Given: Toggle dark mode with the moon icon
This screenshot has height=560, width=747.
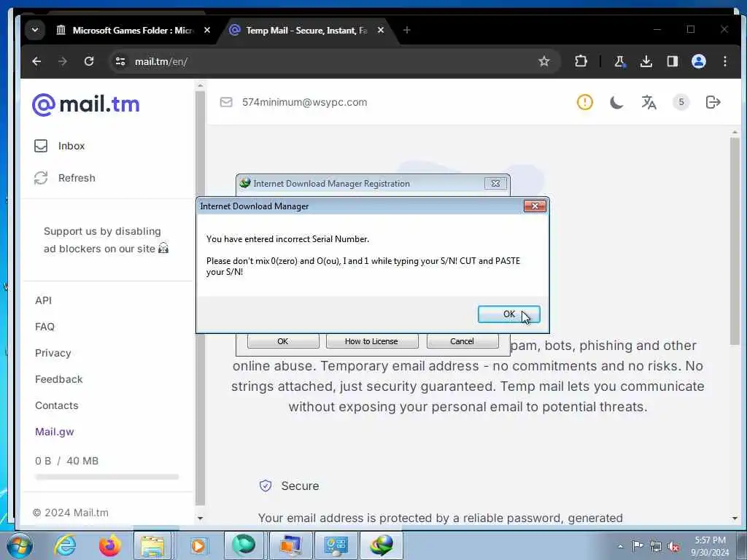Looking at the screenshot, I should (616, 102).
